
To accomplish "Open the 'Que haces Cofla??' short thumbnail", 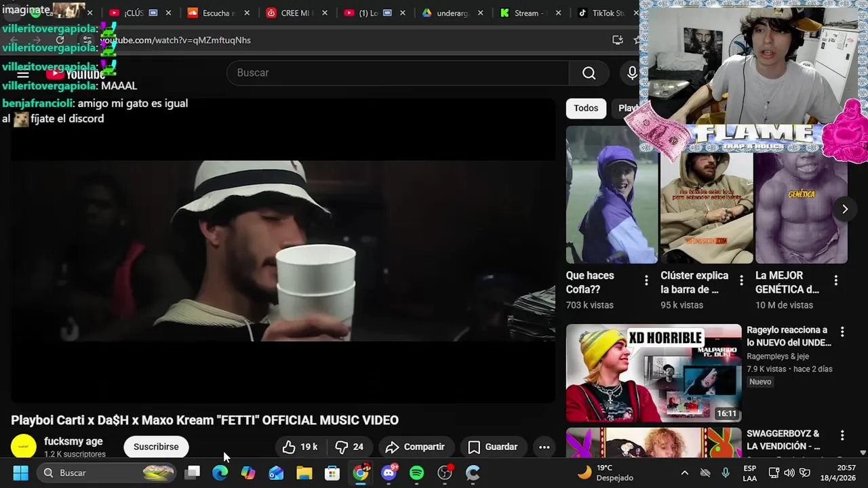I will [x=612, y=195].
